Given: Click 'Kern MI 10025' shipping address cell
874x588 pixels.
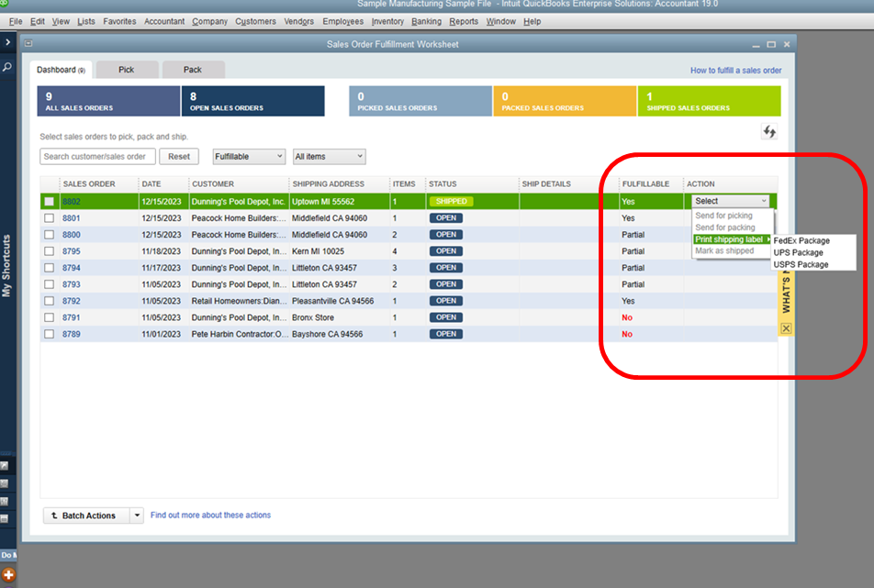Looking at the screenshot, I should pos(319,251).
